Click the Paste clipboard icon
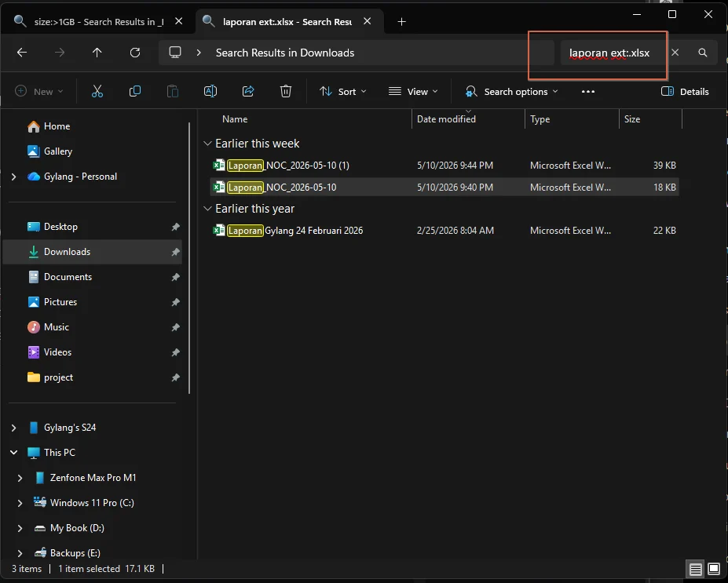This screenshot has width=728, height=583. tap(173, 91)
